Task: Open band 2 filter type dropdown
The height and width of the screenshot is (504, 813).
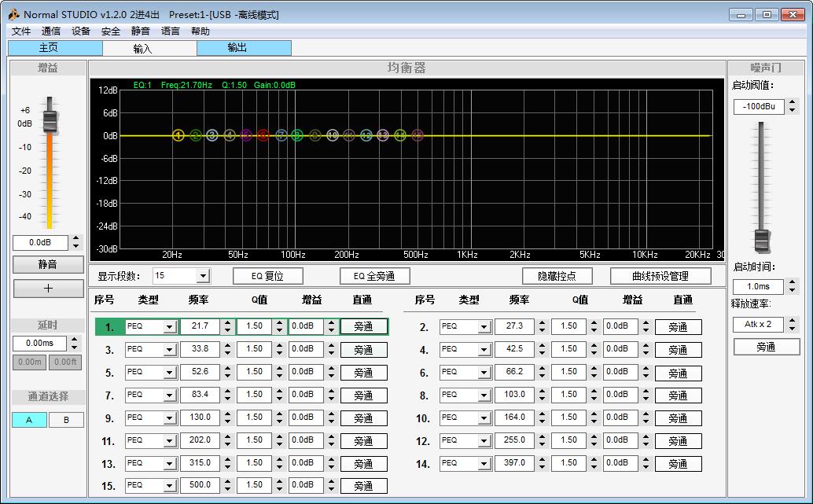Action: click(484, 327)
